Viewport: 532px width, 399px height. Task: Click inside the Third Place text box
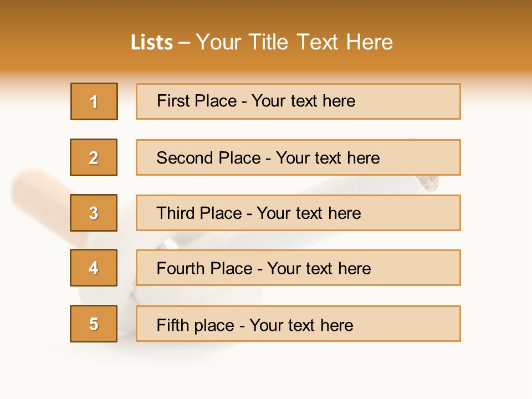tap(298, 213)
